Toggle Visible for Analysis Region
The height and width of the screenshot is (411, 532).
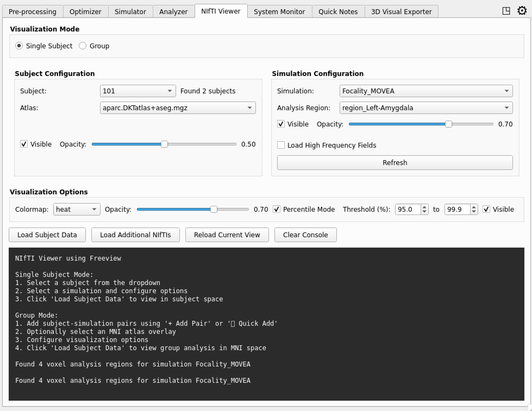tap(281, 124)
